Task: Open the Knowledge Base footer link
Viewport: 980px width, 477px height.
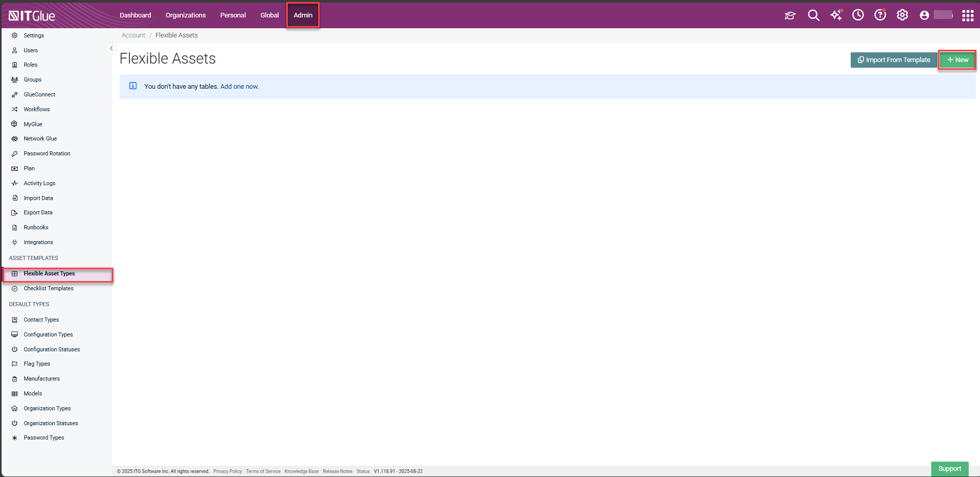Action: click(302, 471)
